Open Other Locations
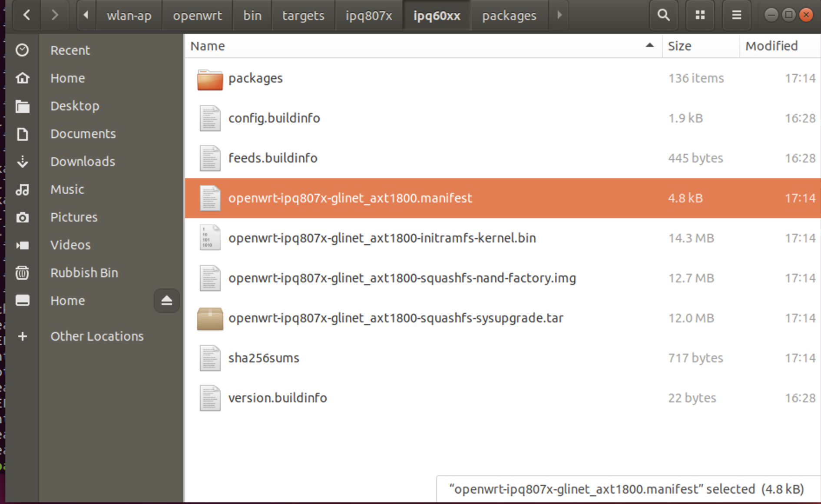The height and width of the screenshot is (504, 821). [97, 335]
